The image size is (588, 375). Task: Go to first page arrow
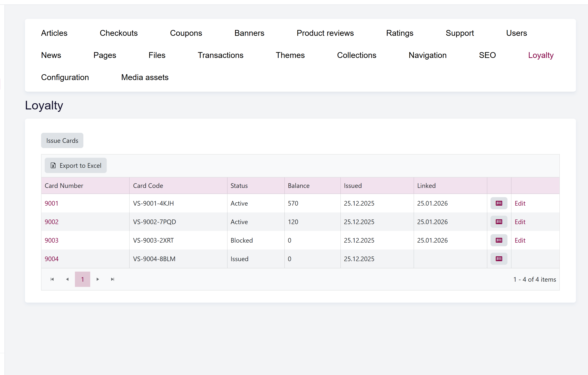point(52,279)
